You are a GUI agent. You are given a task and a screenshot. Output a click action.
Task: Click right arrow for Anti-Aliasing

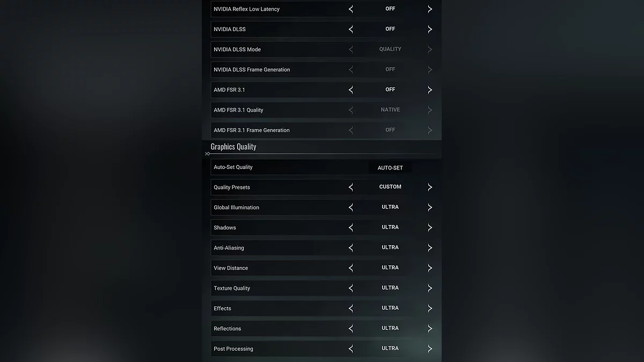coord(429,248)
